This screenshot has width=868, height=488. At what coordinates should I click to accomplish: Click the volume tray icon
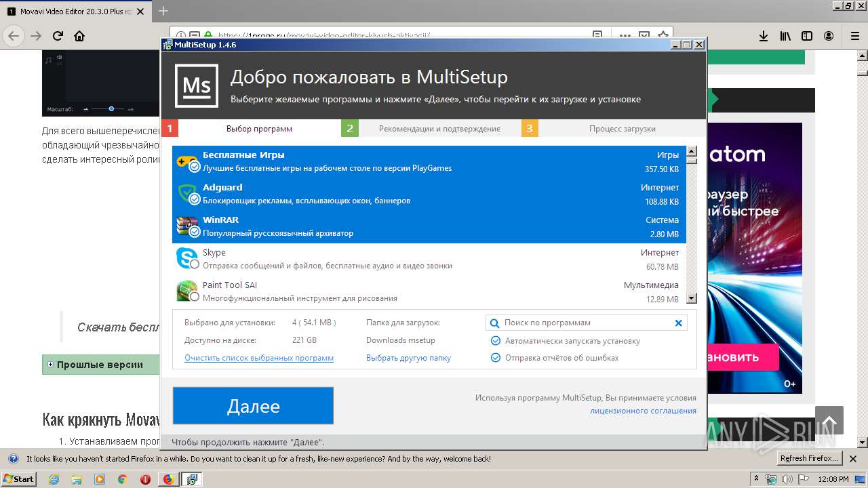tap(787, 479)
